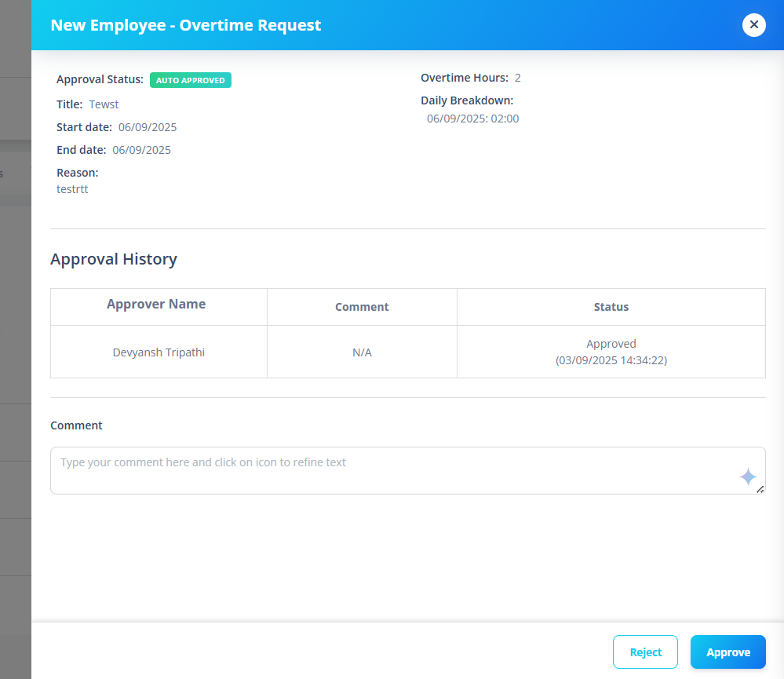Click the AUTO APPROVED status badge
784x679 pixels.
(x=191, y=80)
